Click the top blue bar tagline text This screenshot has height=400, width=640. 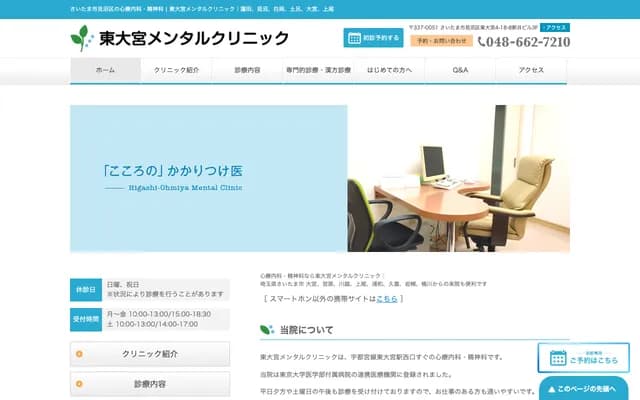pos(202,9)
